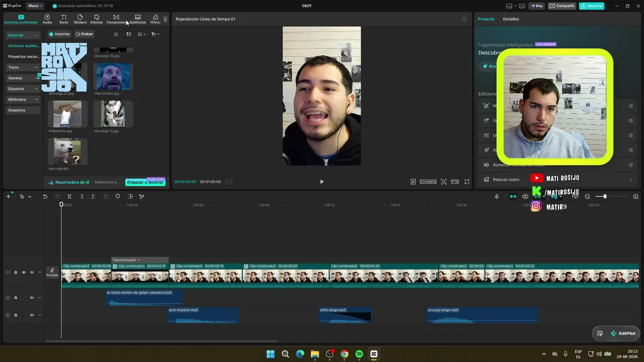This screenshot has height=362, width=644.
Task: Switch media view with the grid icon
Action: 129,34
